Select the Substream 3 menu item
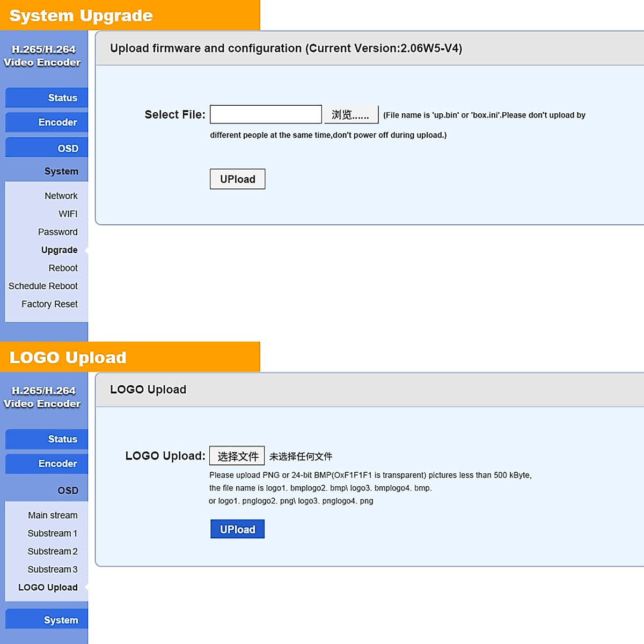 (53, 569)
